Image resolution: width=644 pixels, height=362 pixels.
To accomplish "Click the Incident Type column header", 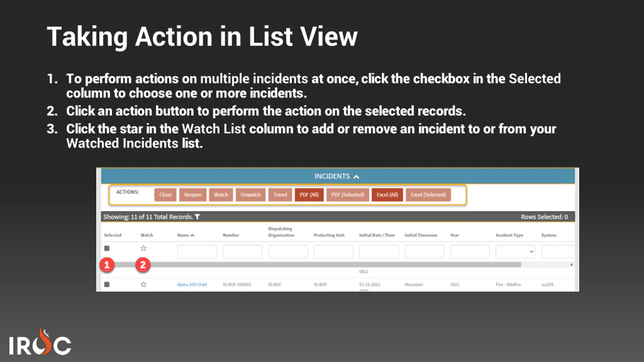I will [x=509, y=235].
